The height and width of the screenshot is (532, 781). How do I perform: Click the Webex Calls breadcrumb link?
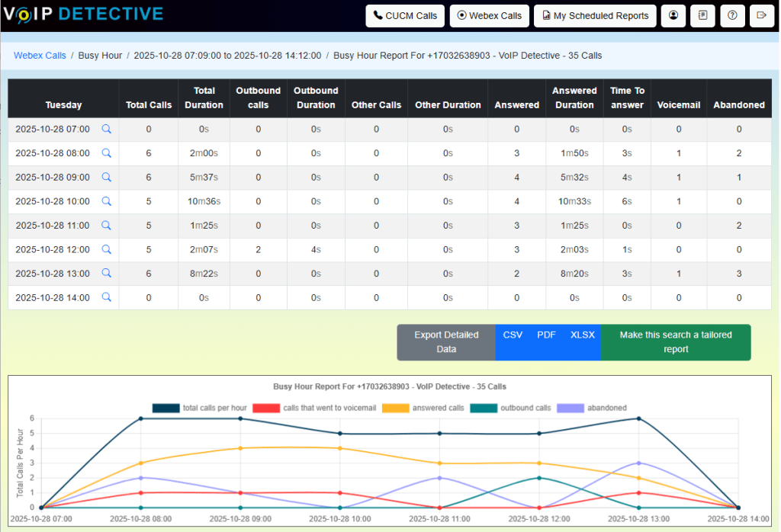click(40, 55)
